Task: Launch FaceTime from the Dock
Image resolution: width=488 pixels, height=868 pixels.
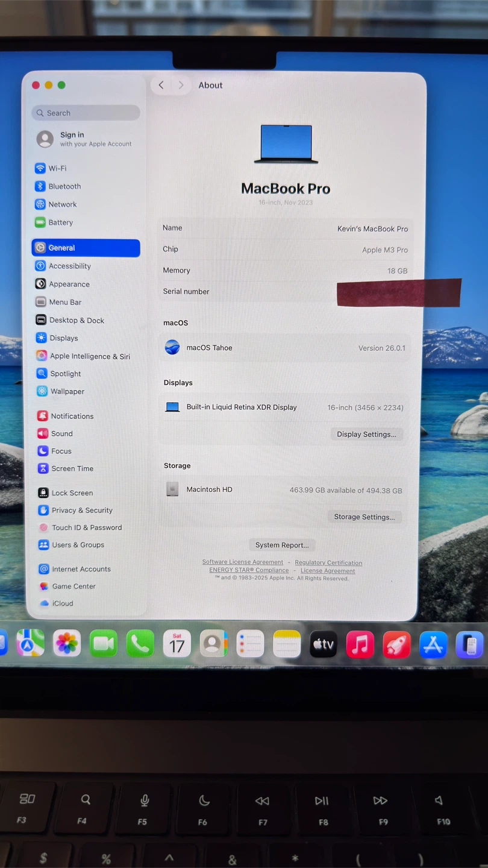Action: click(x=104, y=644)
